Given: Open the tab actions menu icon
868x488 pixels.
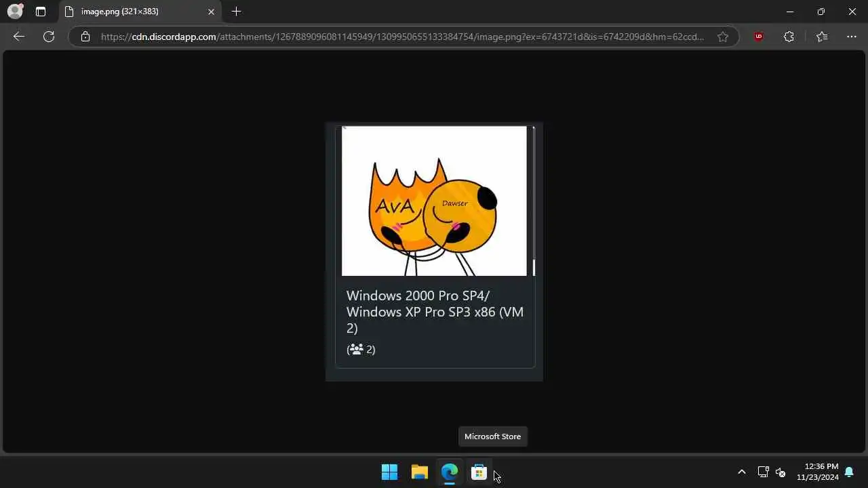Looking at the screenshot, I should click(x=41, y=12).
